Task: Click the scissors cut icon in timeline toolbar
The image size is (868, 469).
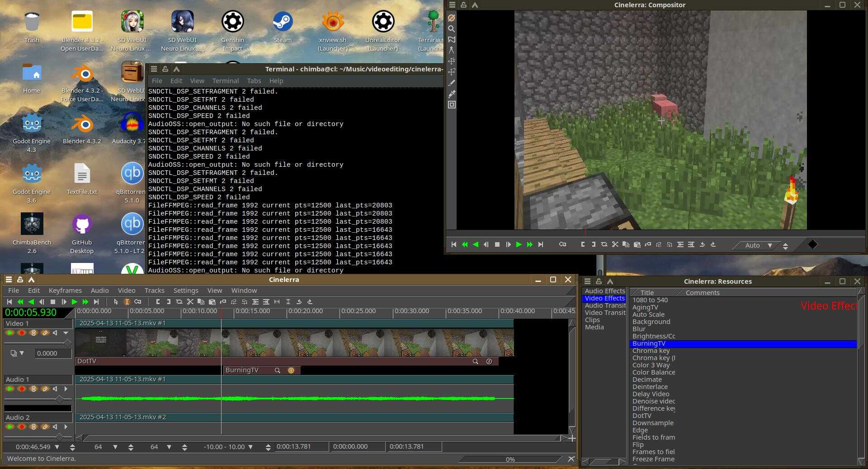Action: click(x=190, y=302)
